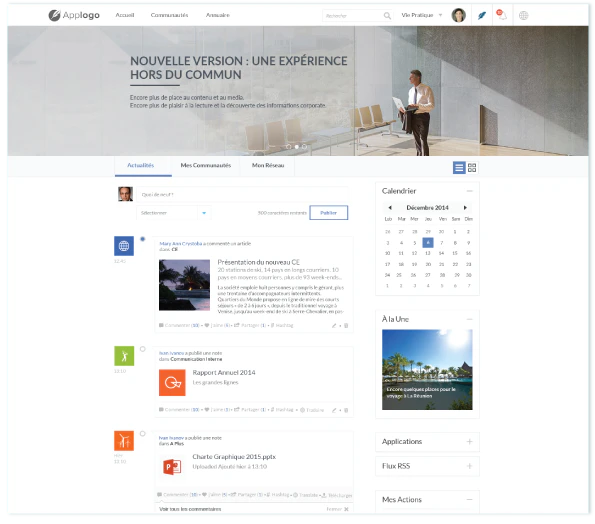Open the Rapport Annuel 2014 title
Image resolution: width=595 pixels, height=524 pixels.
pos(224,373)
